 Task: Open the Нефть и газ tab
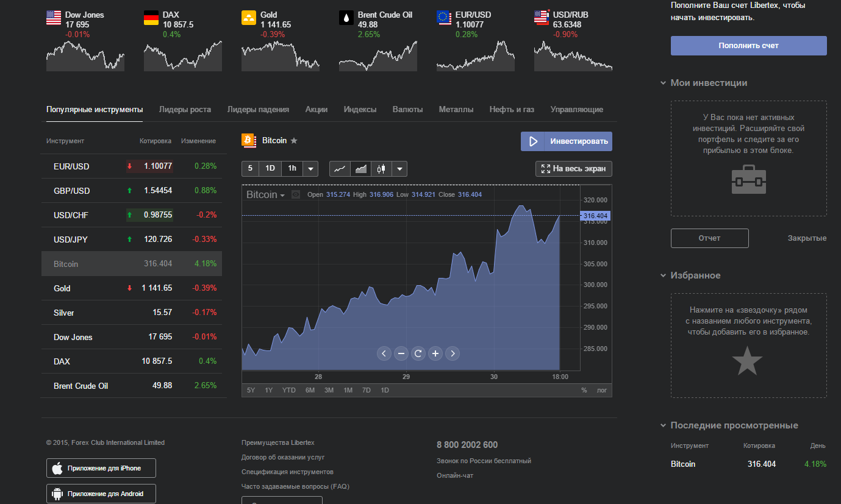[512, 110]
